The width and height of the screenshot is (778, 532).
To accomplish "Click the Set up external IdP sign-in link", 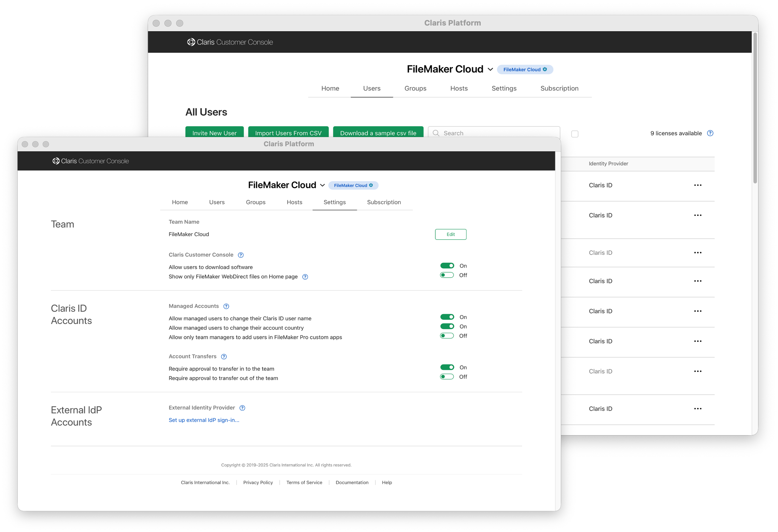I will click(x=204, y=420).
